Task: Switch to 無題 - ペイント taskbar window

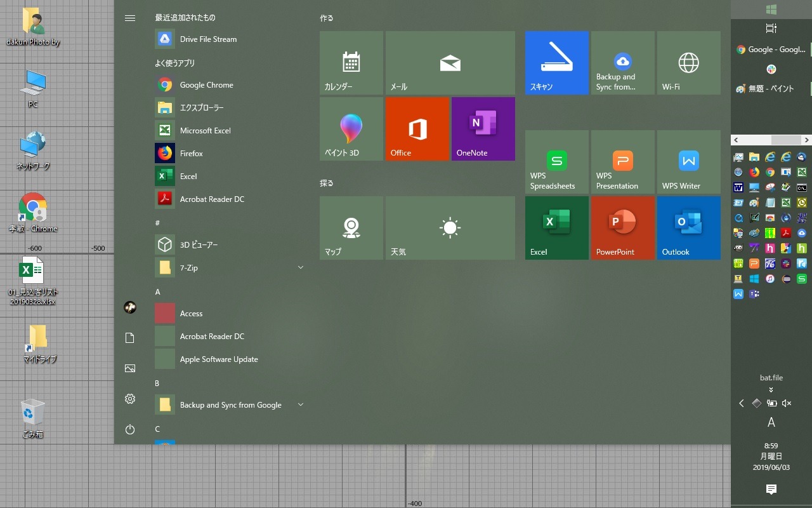Action: tap(771, 89)
